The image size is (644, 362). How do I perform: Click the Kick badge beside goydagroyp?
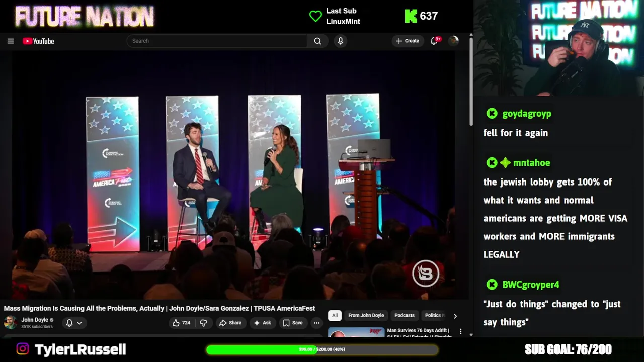[x=492, y=114]
